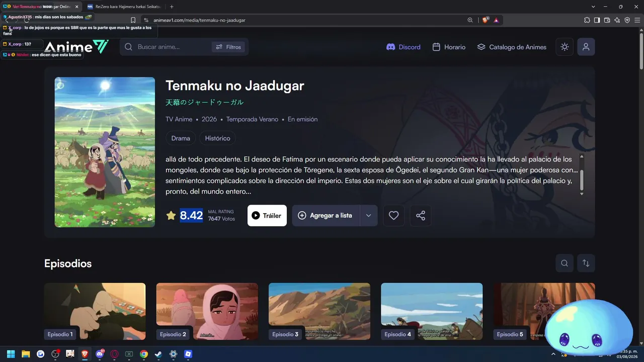Viewport: 644px width, 362px height.
Task: Search episodes with the Episodios magnifier button
Action: tap(565, 263)
